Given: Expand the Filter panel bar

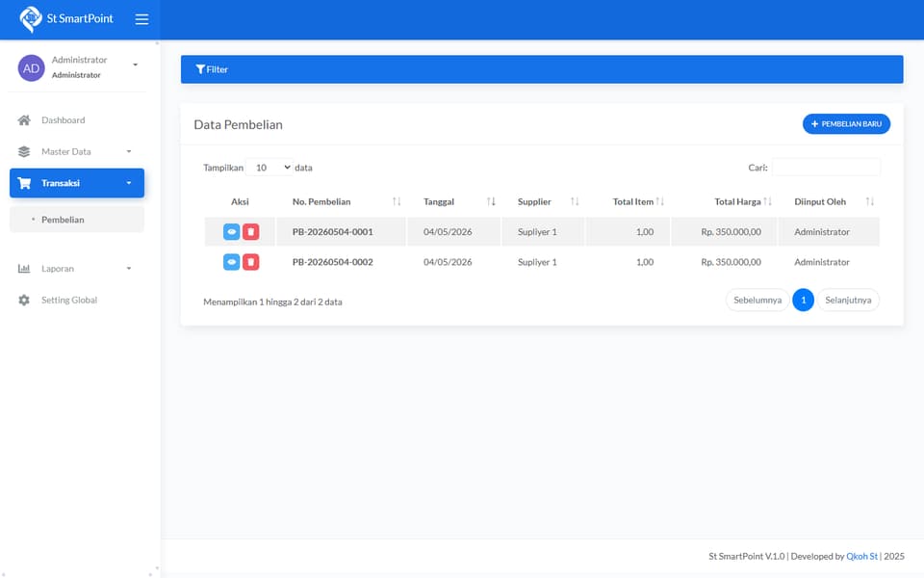Looking at the screenshot, I should pyautogui.click(x=542, y=69).
